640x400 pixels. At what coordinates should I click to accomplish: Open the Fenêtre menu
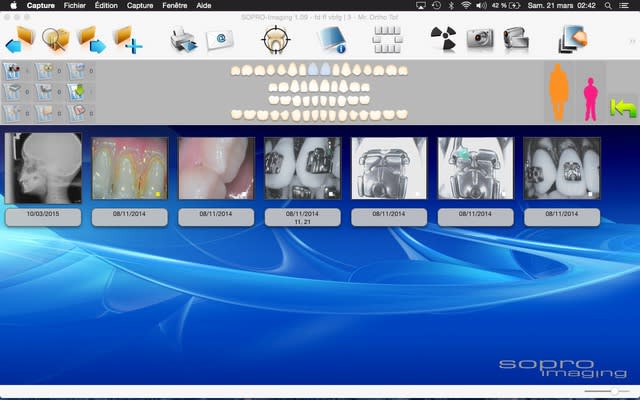174,5
